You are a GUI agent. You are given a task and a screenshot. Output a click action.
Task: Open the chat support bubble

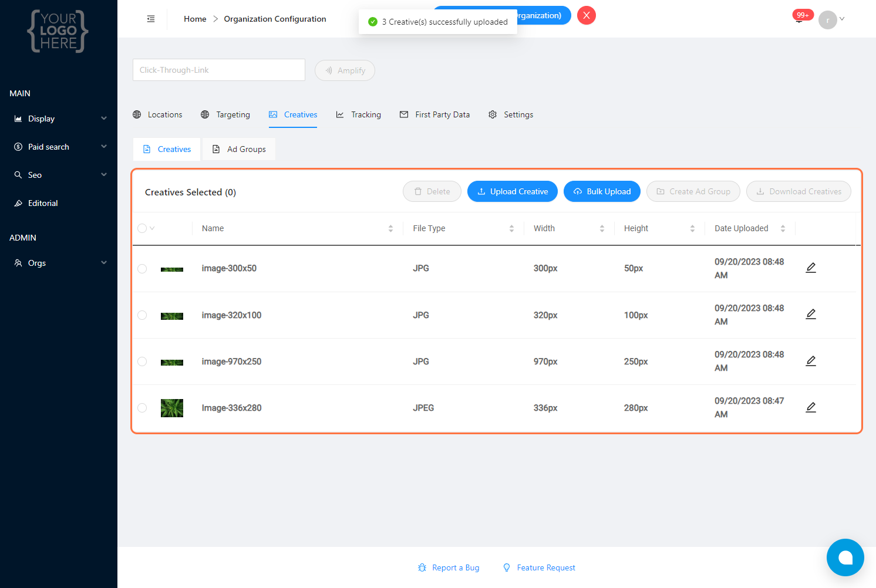[845, 557]
